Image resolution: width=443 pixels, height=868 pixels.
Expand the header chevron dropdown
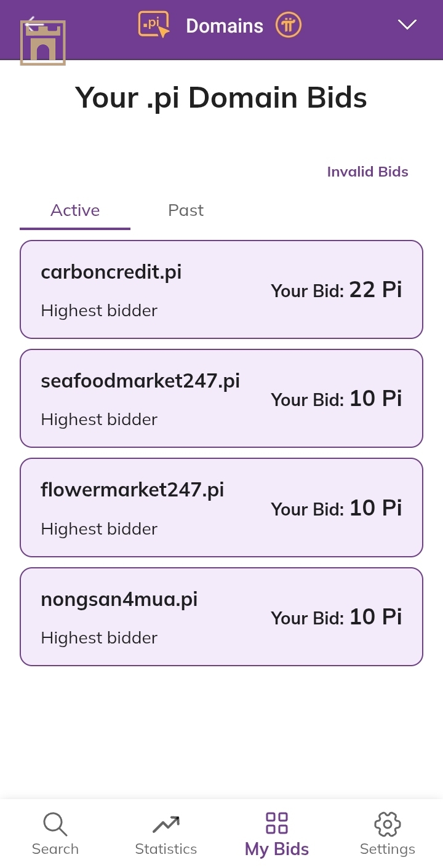pos(407,25)
